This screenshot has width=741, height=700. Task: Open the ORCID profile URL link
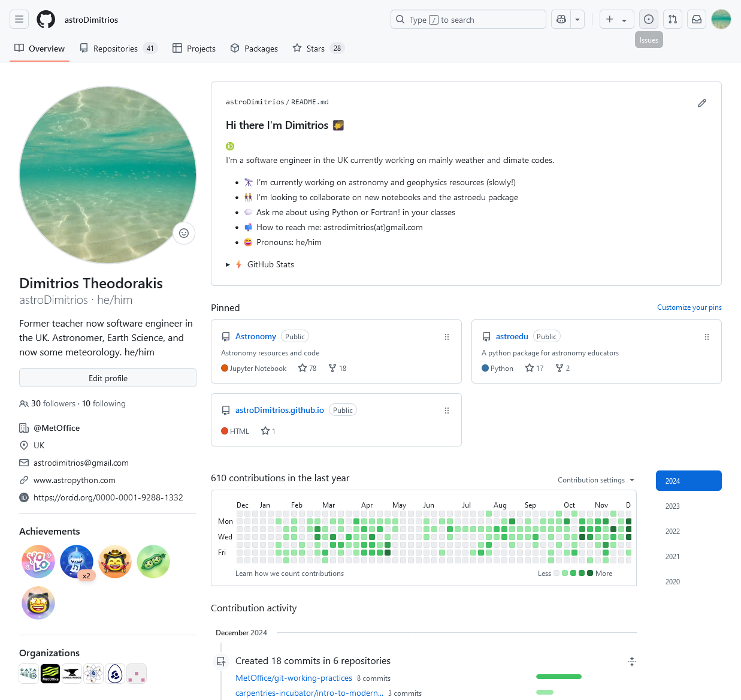coord(108,497)
